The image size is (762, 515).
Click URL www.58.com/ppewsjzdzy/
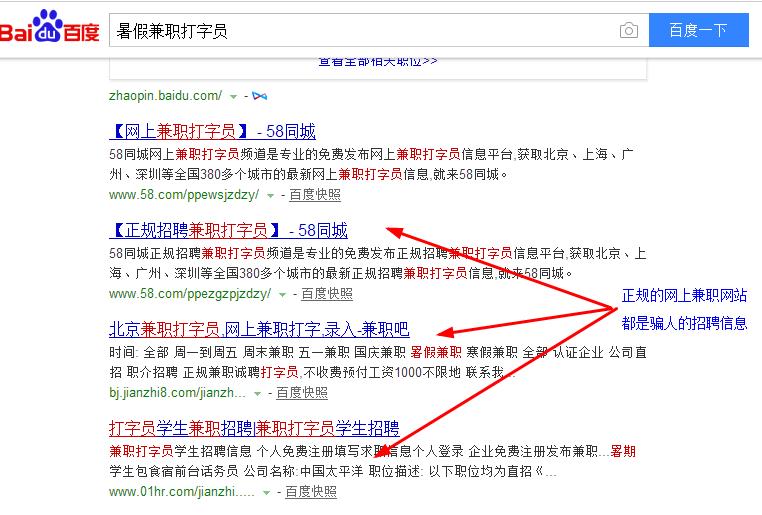point(184,195)
